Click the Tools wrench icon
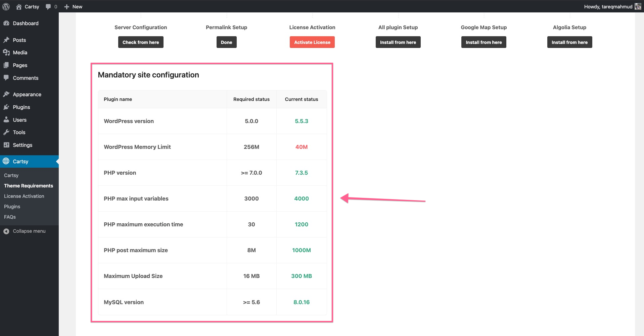The height and width of the screenshot is (336, 644). pos(6,132)
